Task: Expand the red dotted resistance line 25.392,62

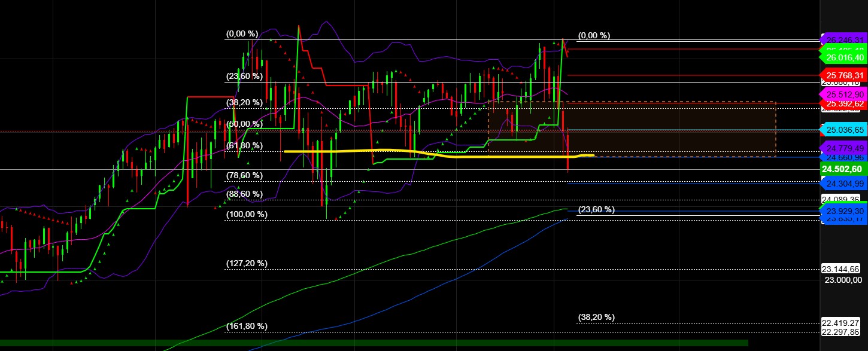Action: [688, 103]
